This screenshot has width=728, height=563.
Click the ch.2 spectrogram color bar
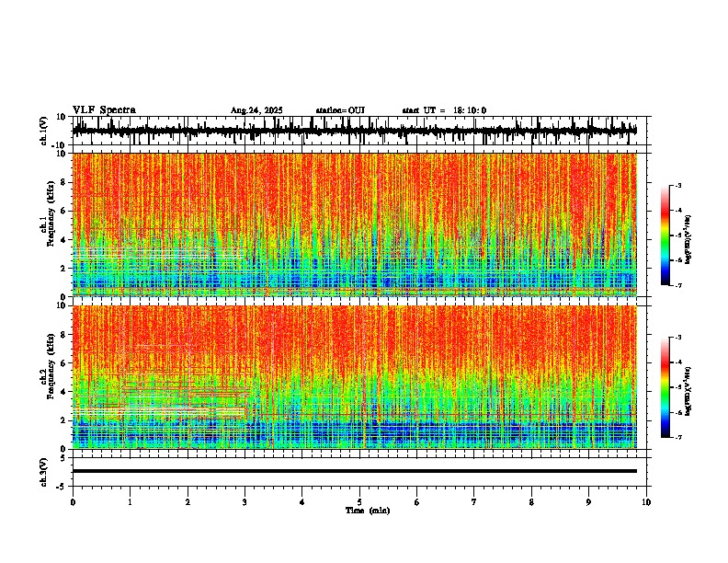coord(665,387)
